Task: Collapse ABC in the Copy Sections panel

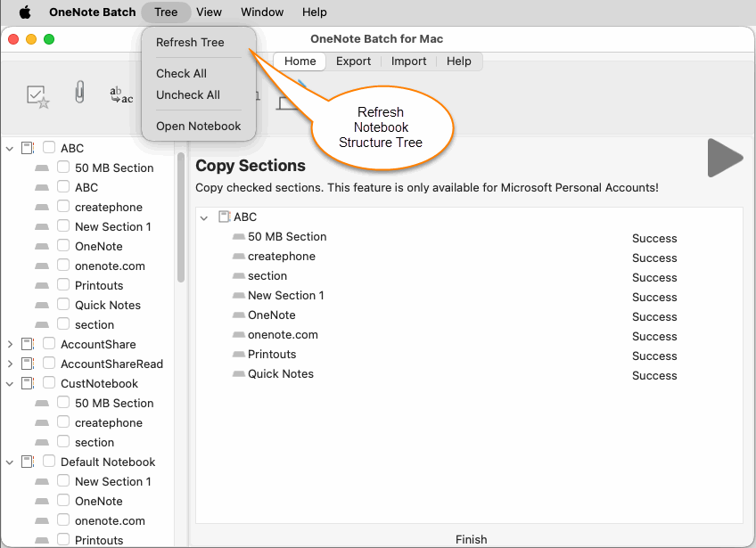Action: (204, 217)
